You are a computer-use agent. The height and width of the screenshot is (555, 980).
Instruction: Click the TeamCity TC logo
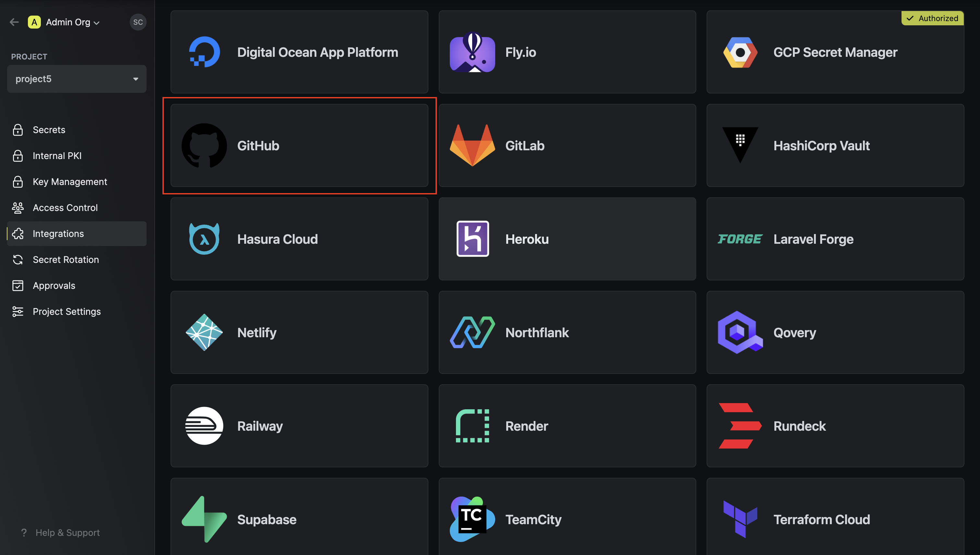click(472, 519)
